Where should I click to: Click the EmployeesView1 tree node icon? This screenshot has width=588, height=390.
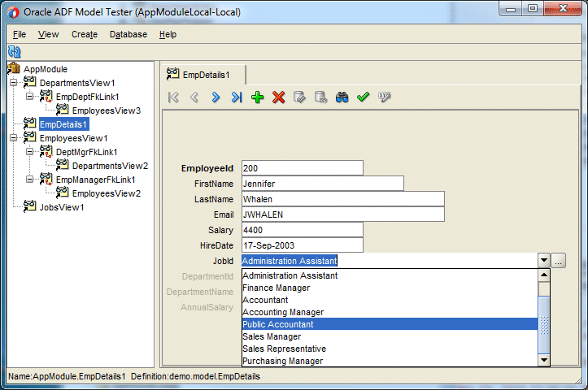coord(29,137)
